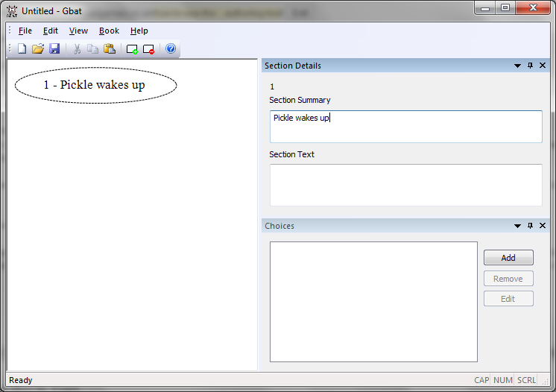Click the Cut scissors icon
Screen dimensions: 556x392
pos(77,48)
